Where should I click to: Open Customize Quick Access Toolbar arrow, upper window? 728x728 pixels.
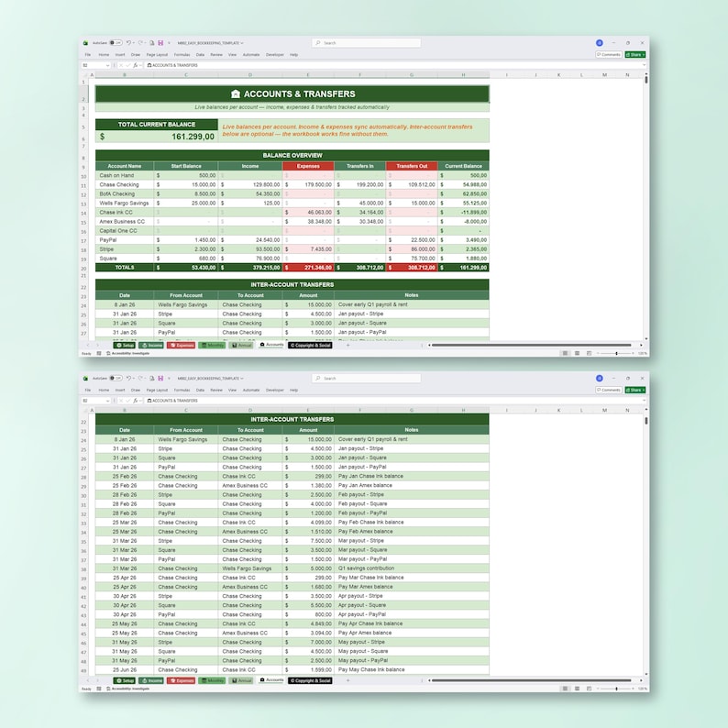(x=169, y=43)
